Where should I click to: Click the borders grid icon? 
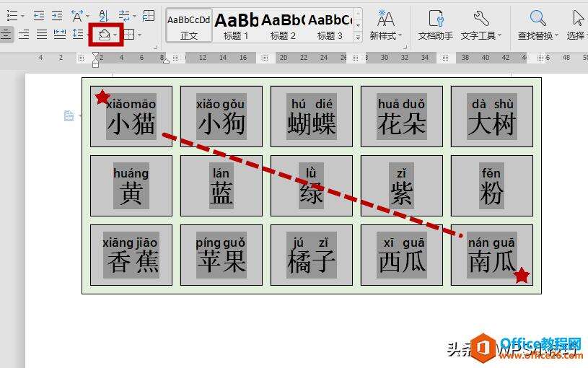(x=128, y=35)
